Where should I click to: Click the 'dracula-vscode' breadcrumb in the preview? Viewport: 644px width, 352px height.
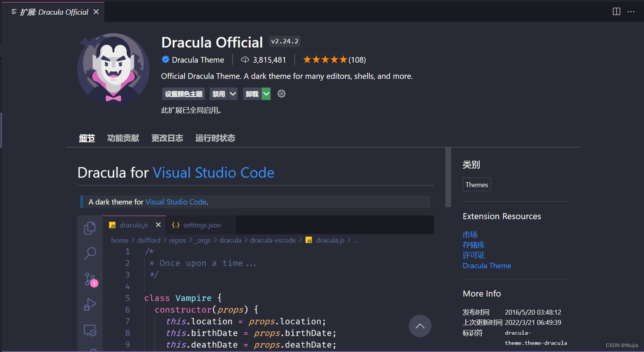(273, 240)
